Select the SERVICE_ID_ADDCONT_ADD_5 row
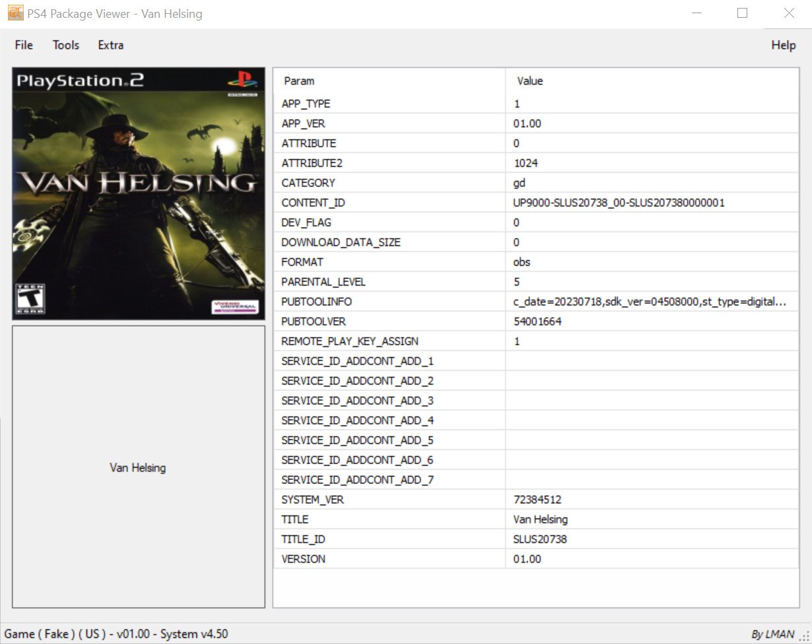This screenshot has width=812, height=644. (x=536, y=440)
